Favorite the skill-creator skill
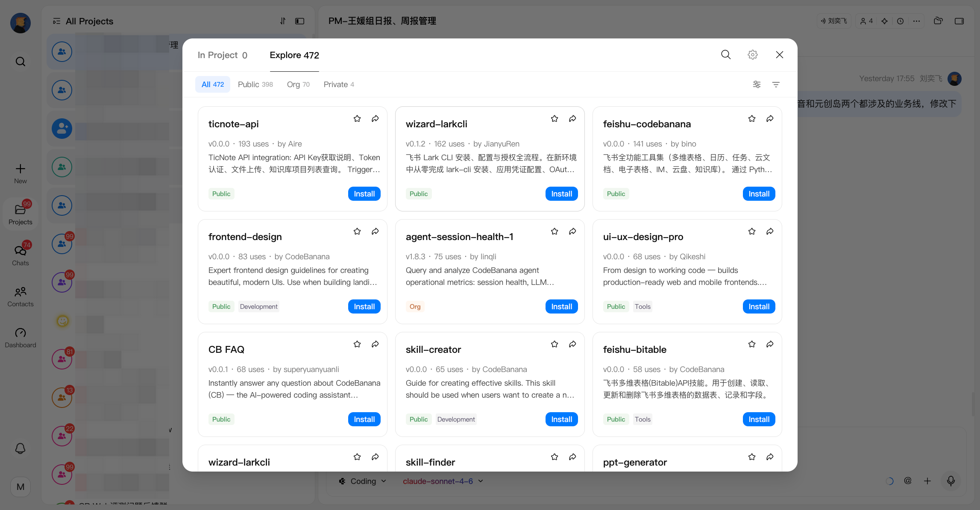Viewport: 980px width, 510px height. click(x=555, y=344)
